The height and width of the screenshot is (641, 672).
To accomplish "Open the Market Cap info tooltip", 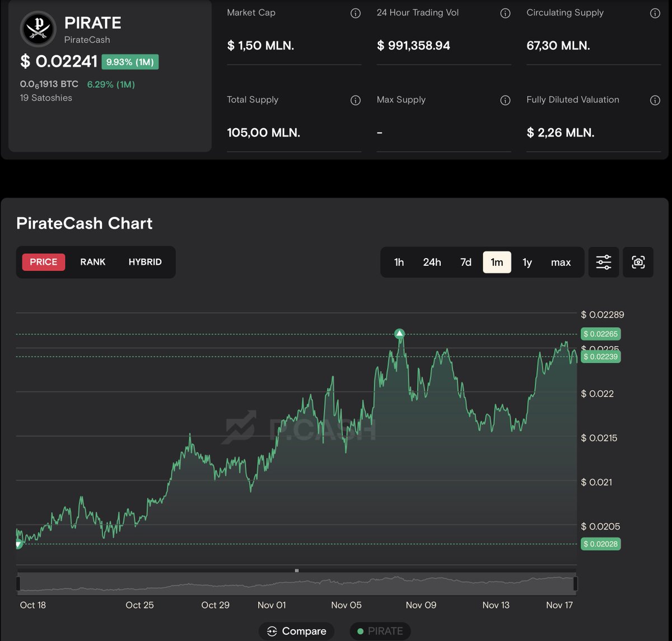I will [x=355, y=13].
